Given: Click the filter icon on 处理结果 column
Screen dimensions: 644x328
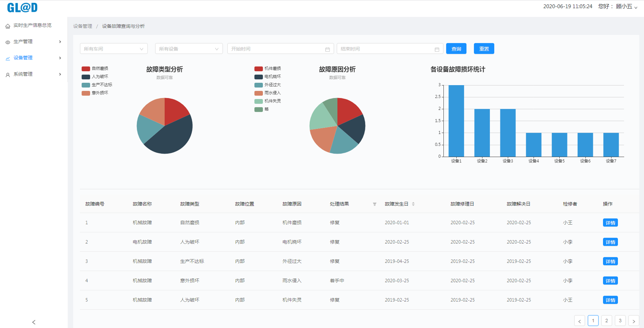Looking at the screenshot, I should click(x=375, y=204).
